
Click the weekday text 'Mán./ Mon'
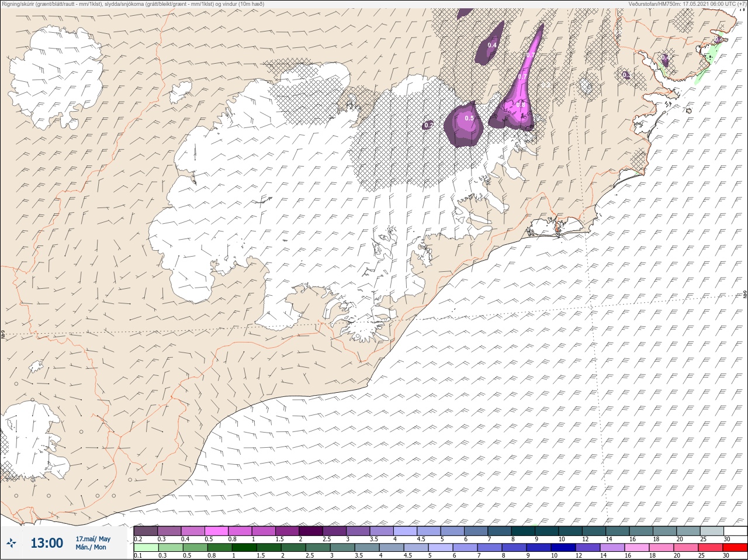tap(91, 548)
